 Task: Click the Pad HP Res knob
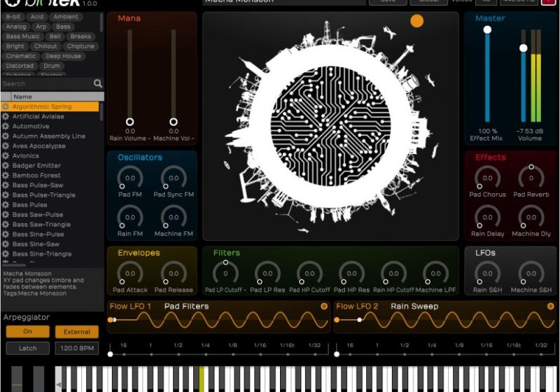(352, 274)
